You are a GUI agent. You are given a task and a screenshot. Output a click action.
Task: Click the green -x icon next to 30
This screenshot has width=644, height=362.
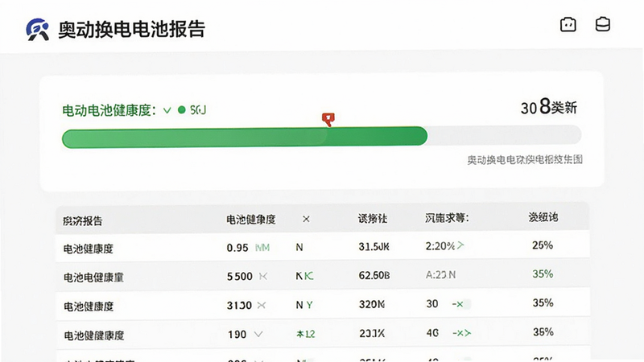click(457, 304)
